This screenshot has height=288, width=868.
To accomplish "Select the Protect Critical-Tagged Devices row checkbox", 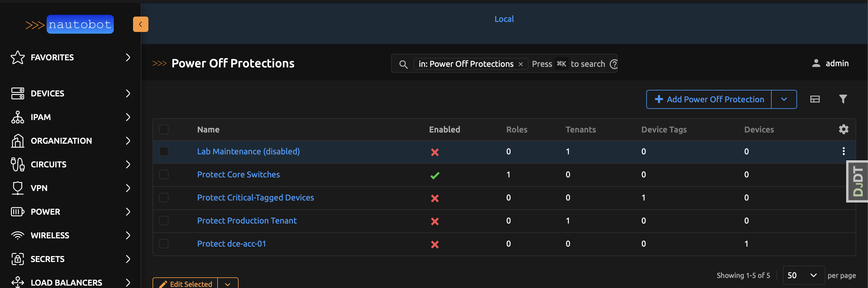I will [x=164, y=198].
